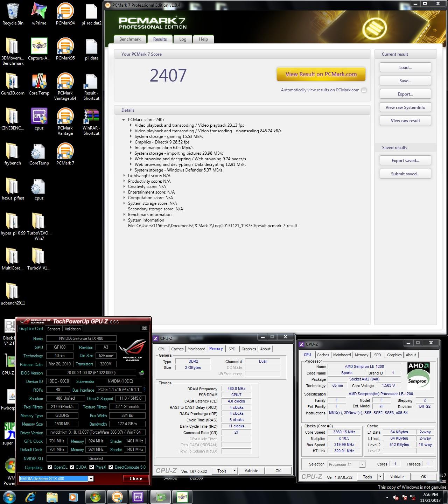Switch to the Log tab in PCMark 7

click(183, 39)
